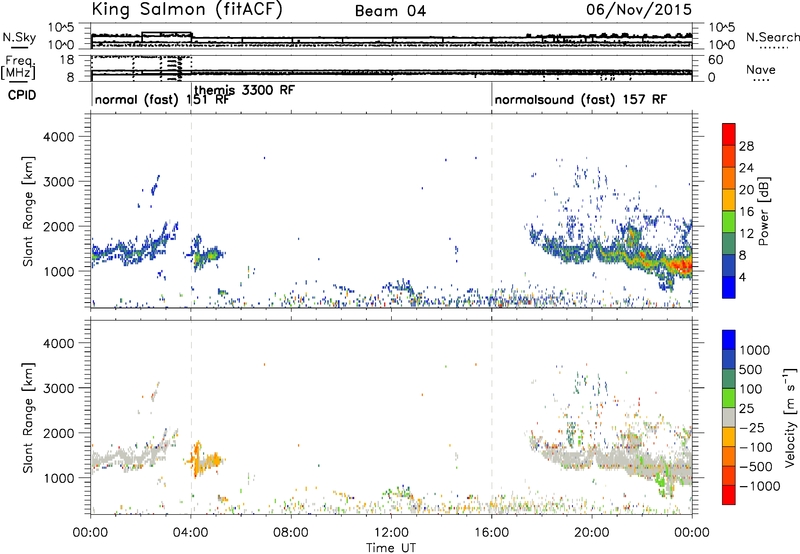Image resolution: width=800 pixels, height=554 pixels.
Task: Click the '4000' tick on power panel axis
Action: click(59, 137)
